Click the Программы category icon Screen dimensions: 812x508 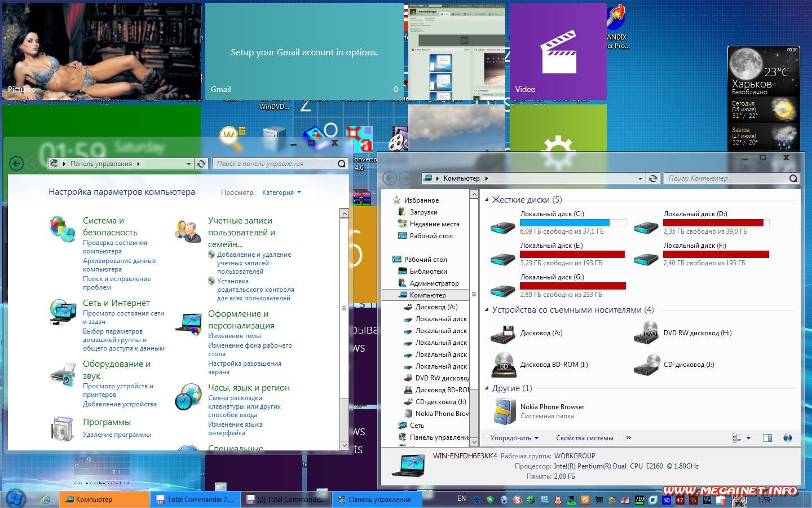point(62,430)
